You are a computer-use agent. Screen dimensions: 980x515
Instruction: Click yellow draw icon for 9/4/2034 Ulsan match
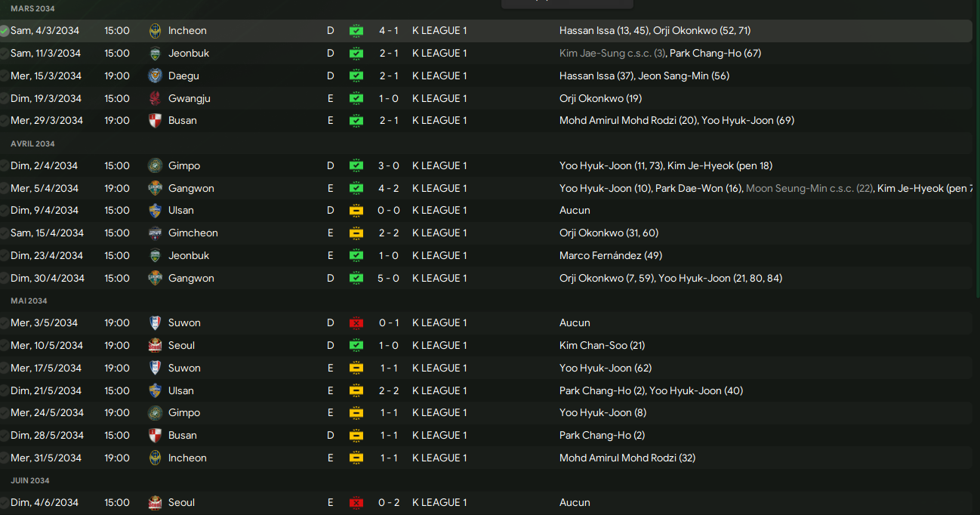[x=356, y=211]
